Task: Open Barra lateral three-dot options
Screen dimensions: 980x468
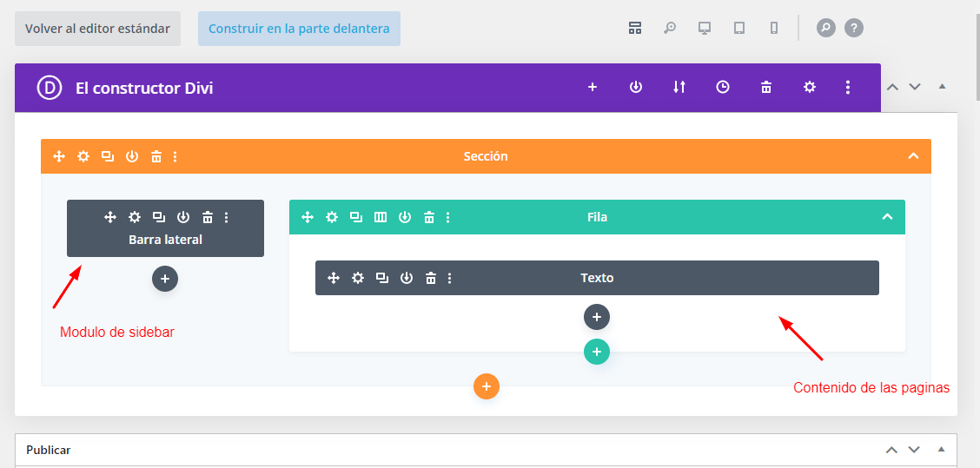Action: click(x=226, y=217)
